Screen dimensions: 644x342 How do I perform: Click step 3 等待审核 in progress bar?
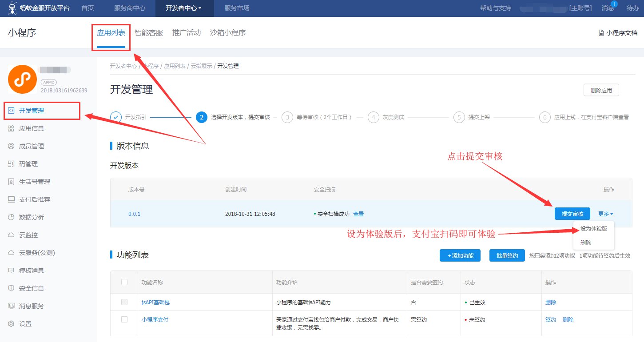coord(318,117)
